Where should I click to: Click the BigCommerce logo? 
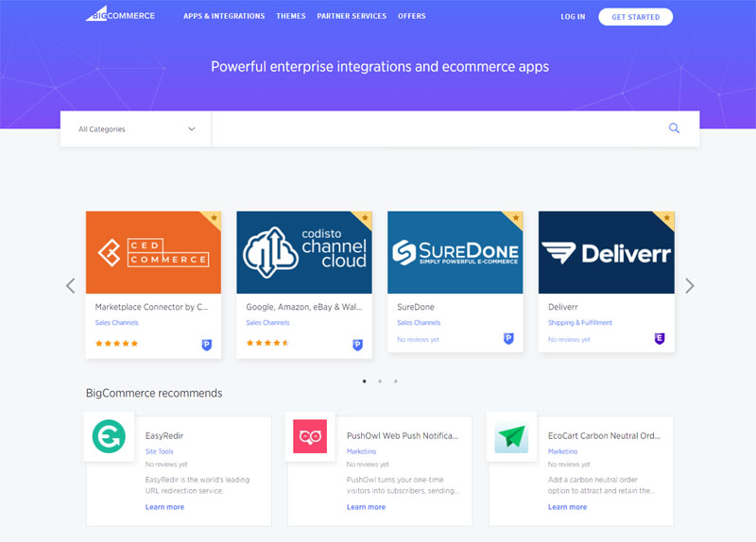120,15
